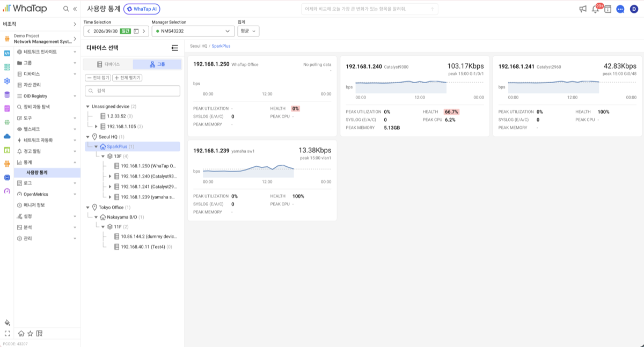Collapse the sidebar with double-chevron icon

click(x=75, y=9)
